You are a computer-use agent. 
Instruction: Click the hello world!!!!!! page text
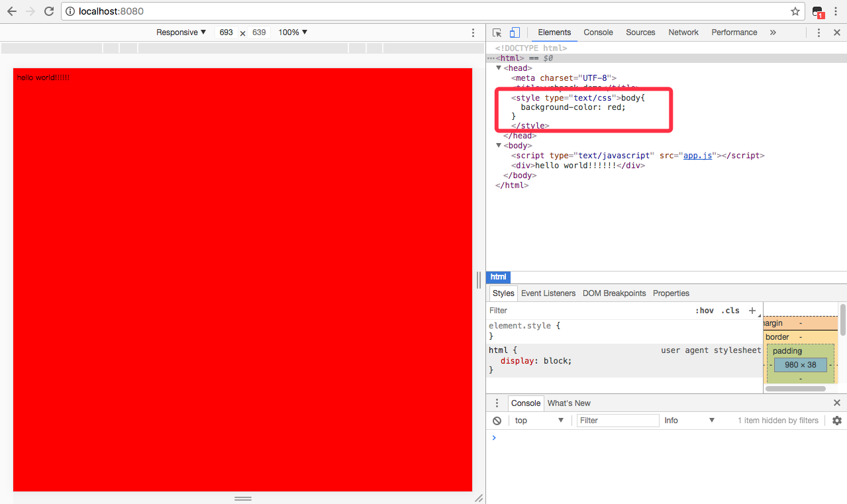[x=43, y=77]
